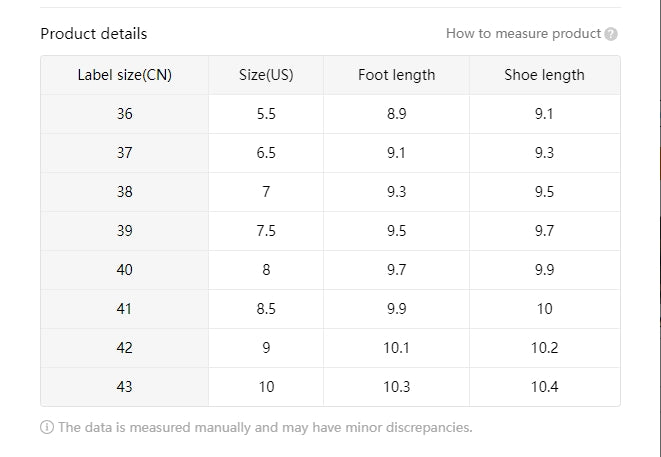Choose label size 42 cell
The image size is (661, 457).
tap(125, 348)
